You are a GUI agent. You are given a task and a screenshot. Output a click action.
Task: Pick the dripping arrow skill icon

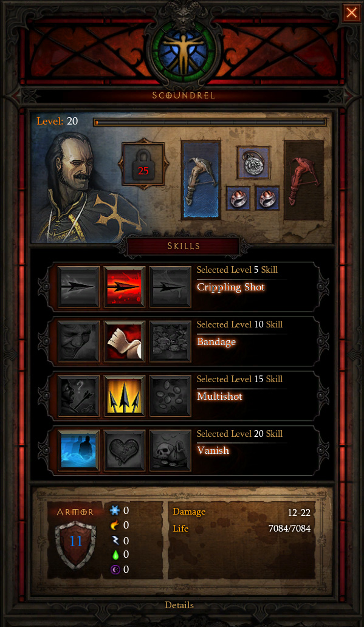(x=170, y=287)
